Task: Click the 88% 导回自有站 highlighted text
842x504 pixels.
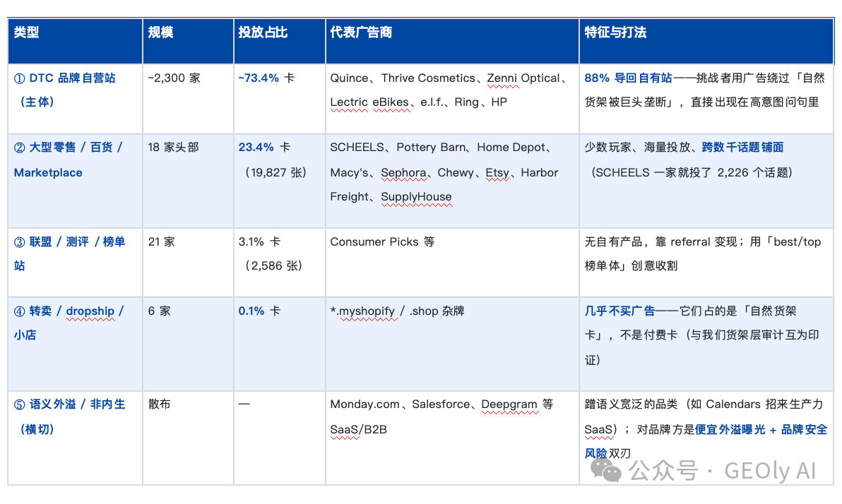Action: coord(628,78)
